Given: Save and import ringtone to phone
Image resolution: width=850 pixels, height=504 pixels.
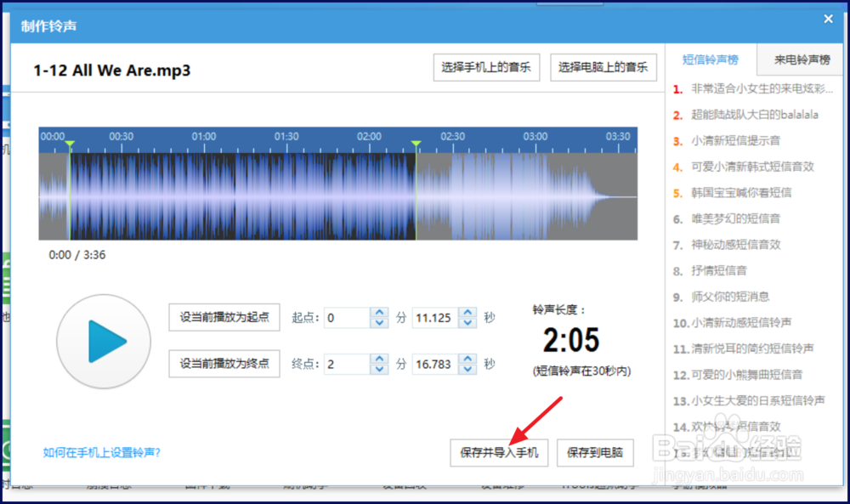Looking at the screenshot, I should coord(499,453).
